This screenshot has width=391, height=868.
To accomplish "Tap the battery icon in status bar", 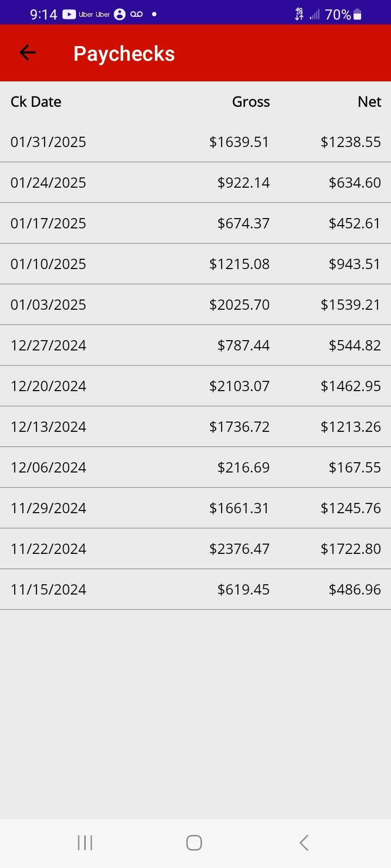I will point(357,15).
